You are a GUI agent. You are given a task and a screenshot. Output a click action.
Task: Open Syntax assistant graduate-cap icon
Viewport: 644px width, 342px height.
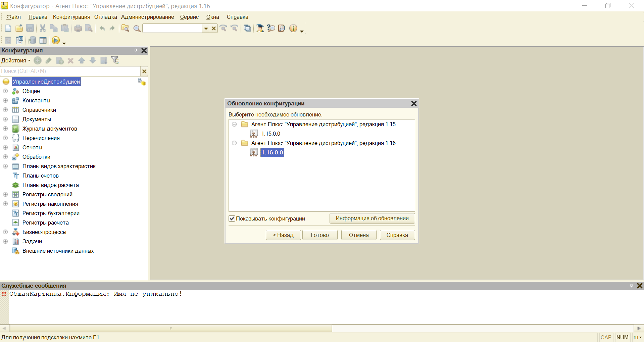point(260,29)
